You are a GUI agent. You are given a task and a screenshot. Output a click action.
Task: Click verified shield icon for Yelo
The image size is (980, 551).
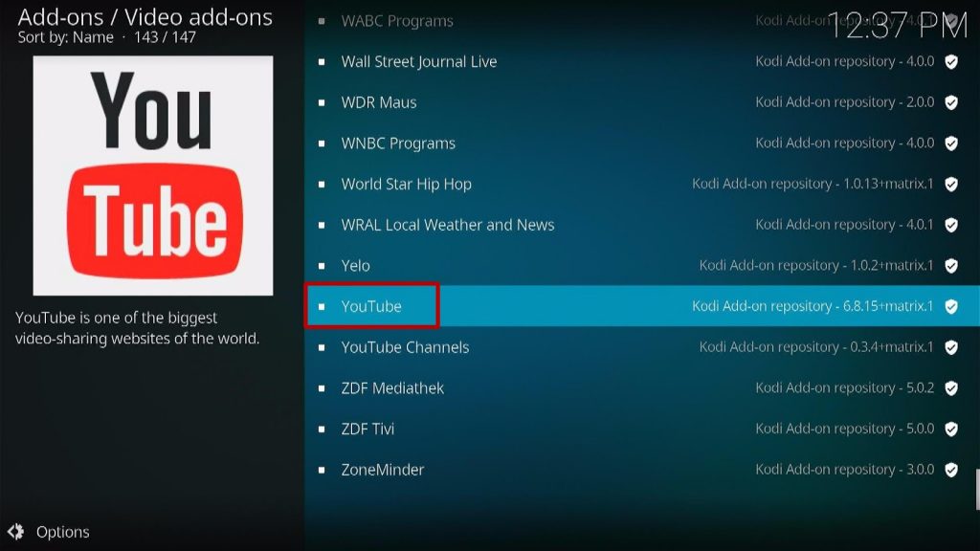pyautogui.click(x=951, y=266)
